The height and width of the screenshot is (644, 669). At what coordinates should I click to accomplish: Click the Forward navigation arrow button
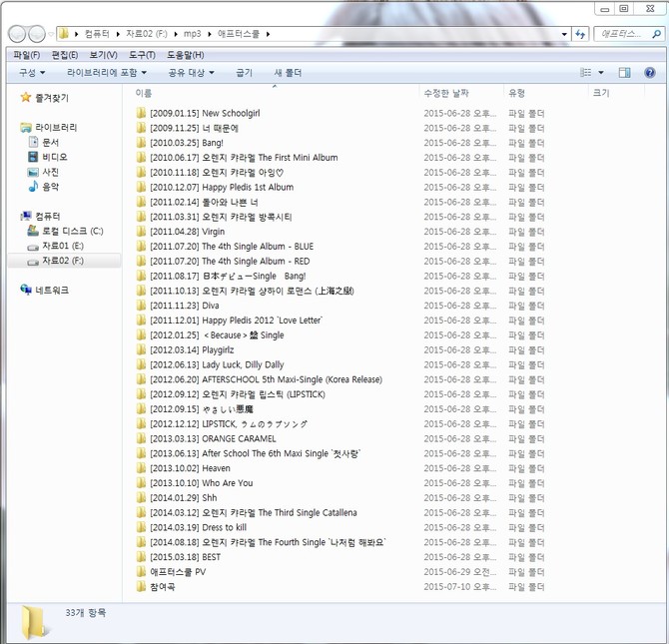(36, 34)
